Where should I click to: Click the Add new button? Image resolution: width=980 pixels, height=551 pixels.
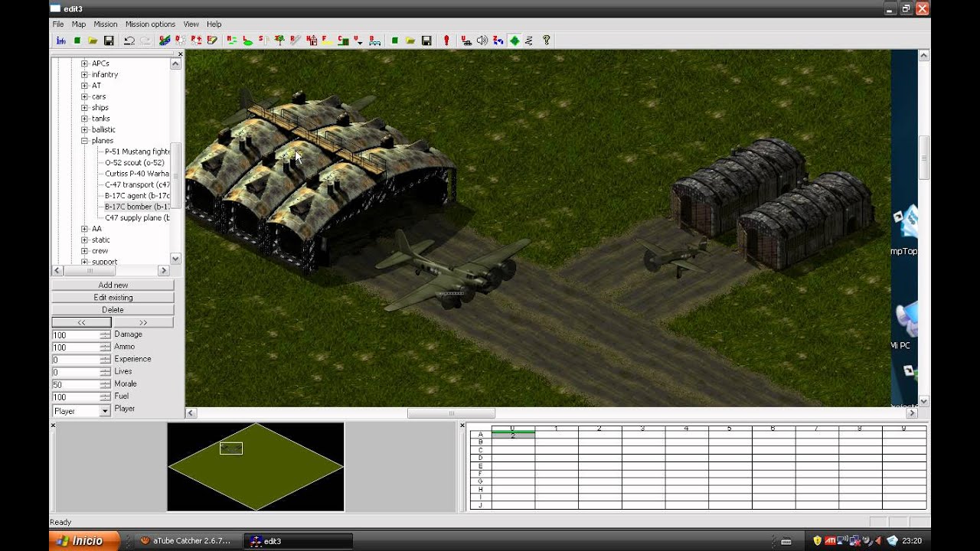[113, 285]
